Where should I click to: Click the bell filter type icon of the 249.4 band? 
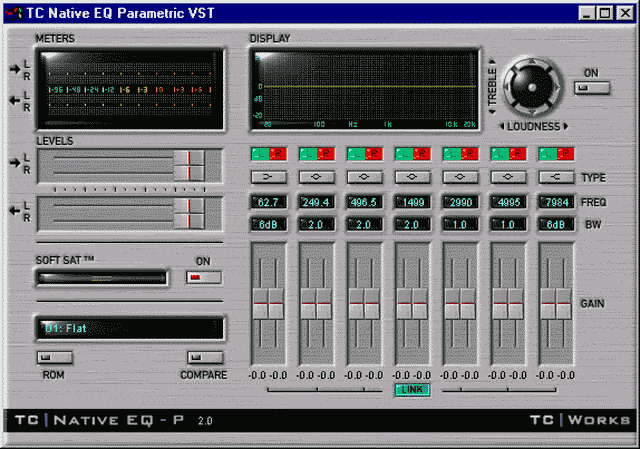tap(317, 177)
